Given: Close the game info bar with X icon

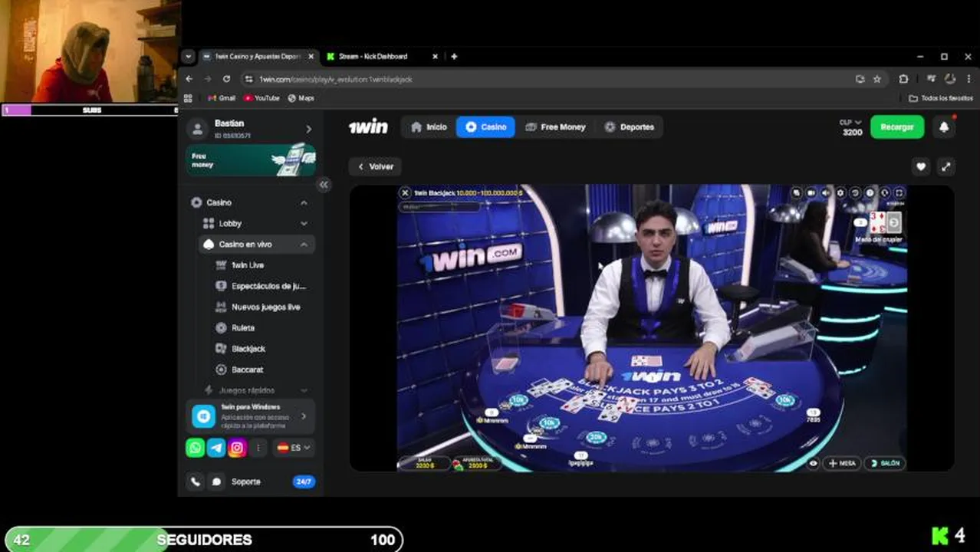Looking at the screenshot, I should (406, 193).
